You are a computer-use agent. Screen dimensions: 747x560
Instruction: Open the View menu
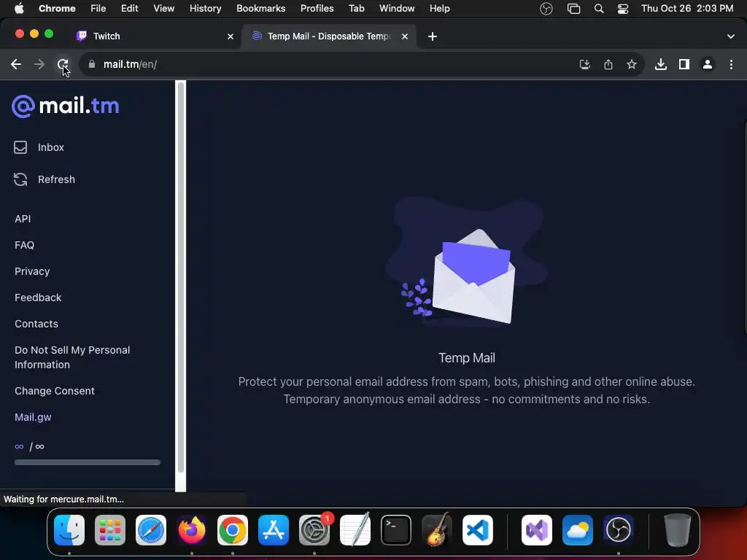[164, 9]
